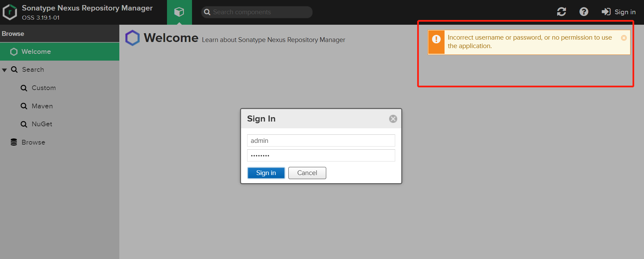Select Welcome in the sidebar

point(59,51)
